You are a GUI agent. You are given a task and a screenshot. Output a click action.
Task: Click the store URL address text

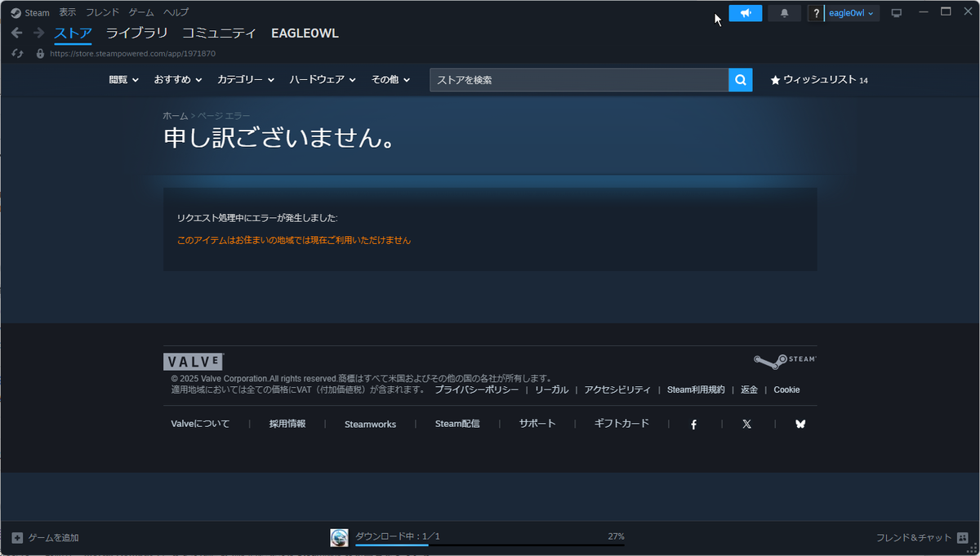(x=133, y=54)
